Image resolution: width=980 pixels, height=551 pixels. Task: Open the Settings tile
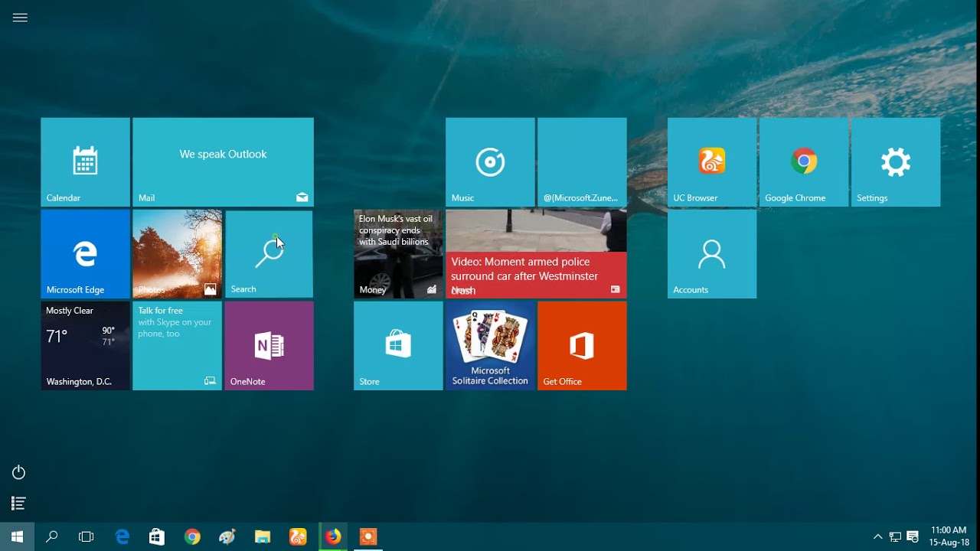(x=896, y=162)
